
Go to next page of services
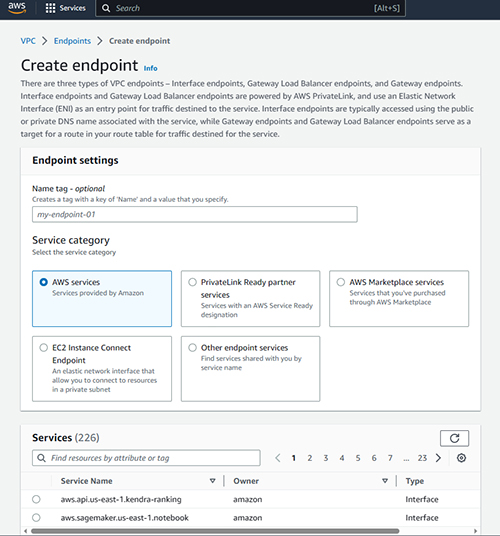coord(438,458)
